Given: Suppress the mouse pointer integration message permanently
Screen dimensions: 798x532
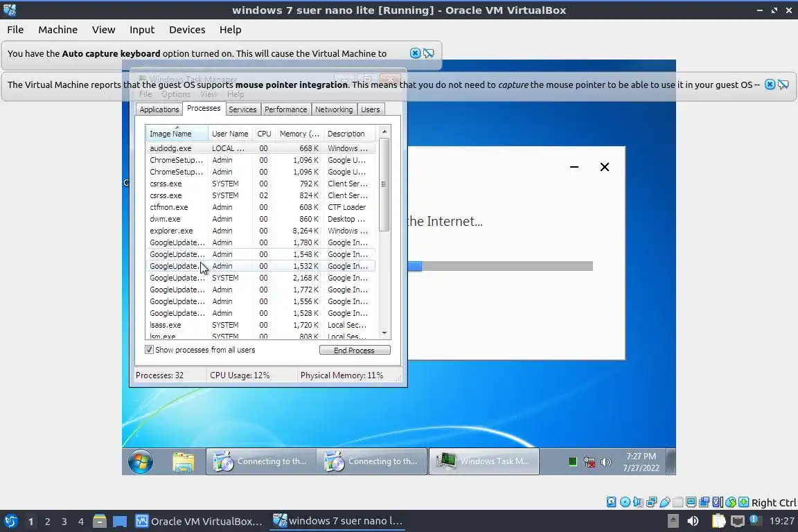Looking at the screenshot, I should coord(783,85).
